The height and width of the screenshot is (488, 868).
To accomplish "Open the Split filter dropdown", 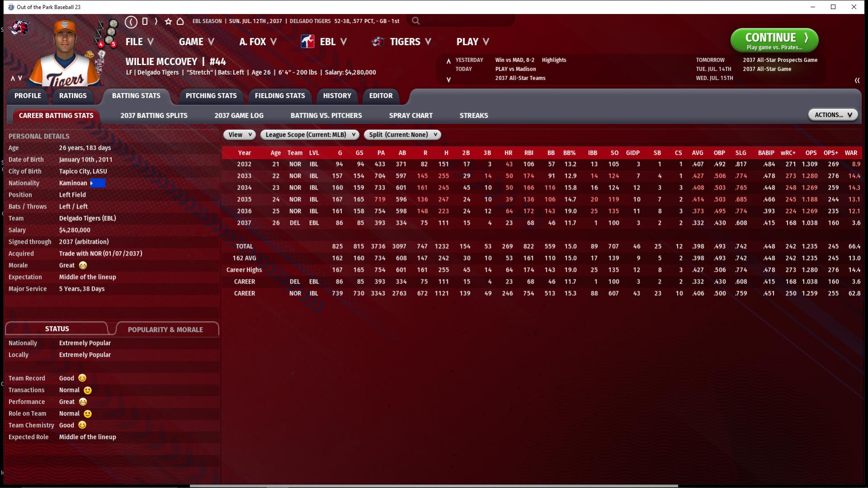I will point(402,135).
